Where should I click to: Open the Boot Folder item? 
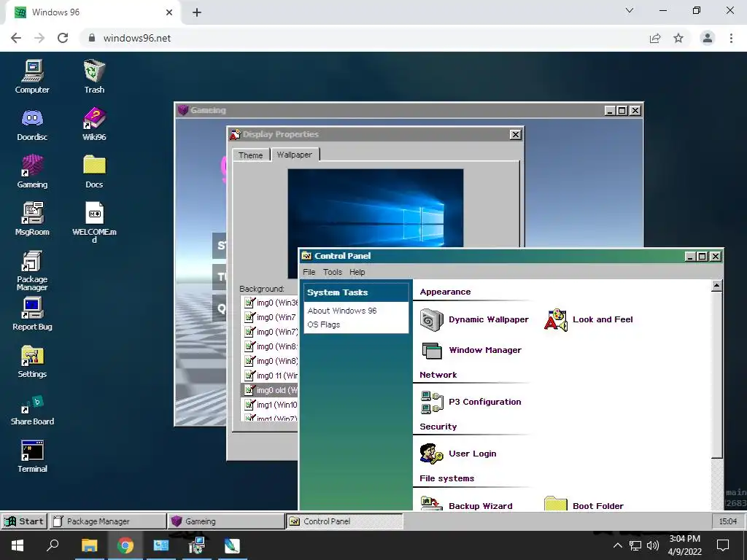tap(584, 505)
